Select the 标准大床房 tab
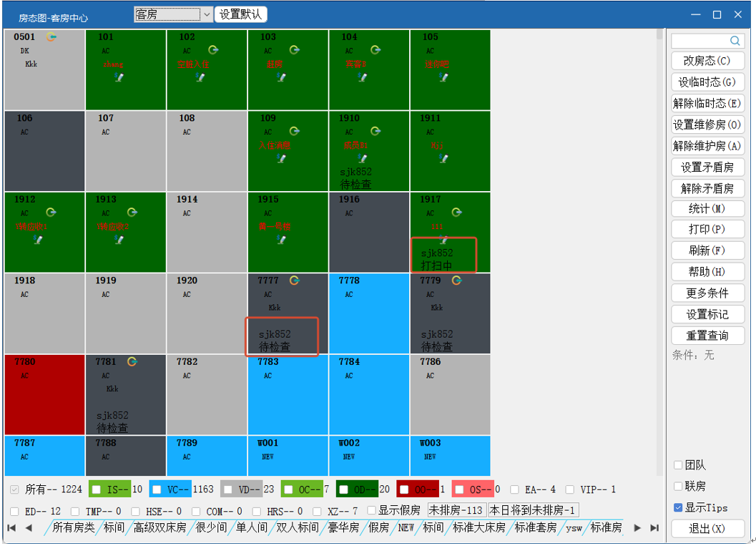The height and width of the screenshot is (546, 756). [x=479, y=527]
